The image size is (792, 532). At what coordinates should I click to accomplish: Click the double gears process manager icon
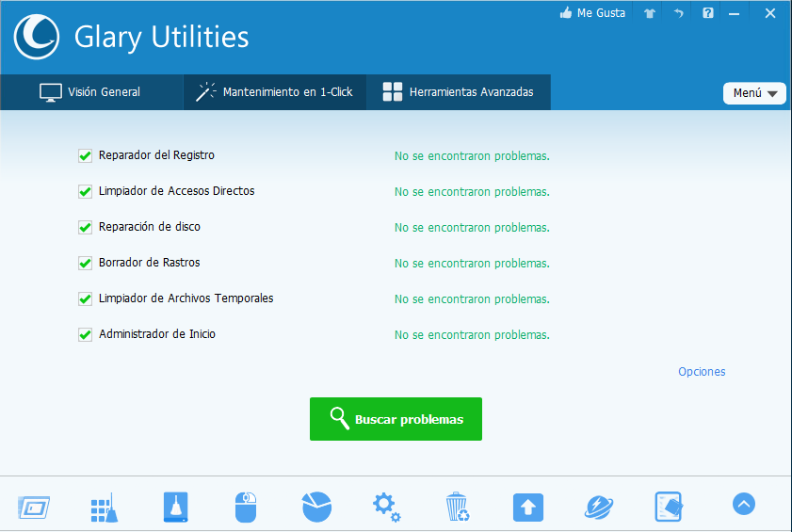[386, 507]
